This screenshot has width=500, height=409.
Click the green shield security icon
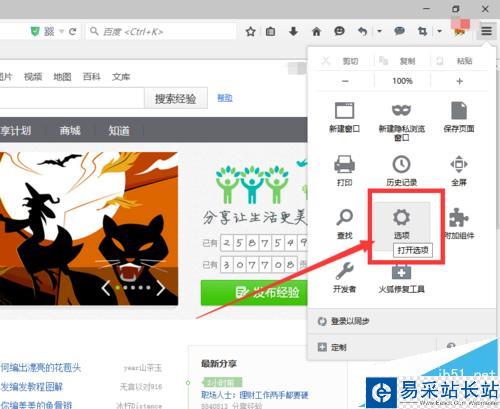(x=35, y=32)
